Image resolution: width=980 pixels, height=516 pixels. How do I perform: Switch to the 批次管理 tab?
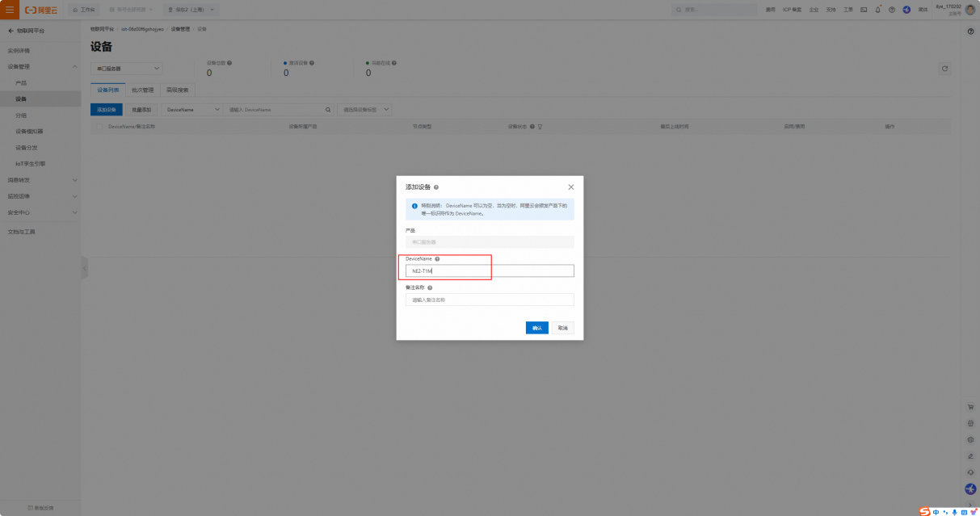142,90
